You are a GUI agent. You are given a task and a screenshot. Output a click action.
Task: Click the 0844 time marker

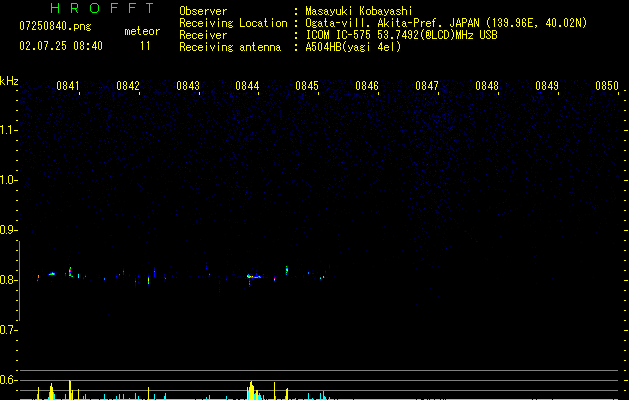pos(247,86)
